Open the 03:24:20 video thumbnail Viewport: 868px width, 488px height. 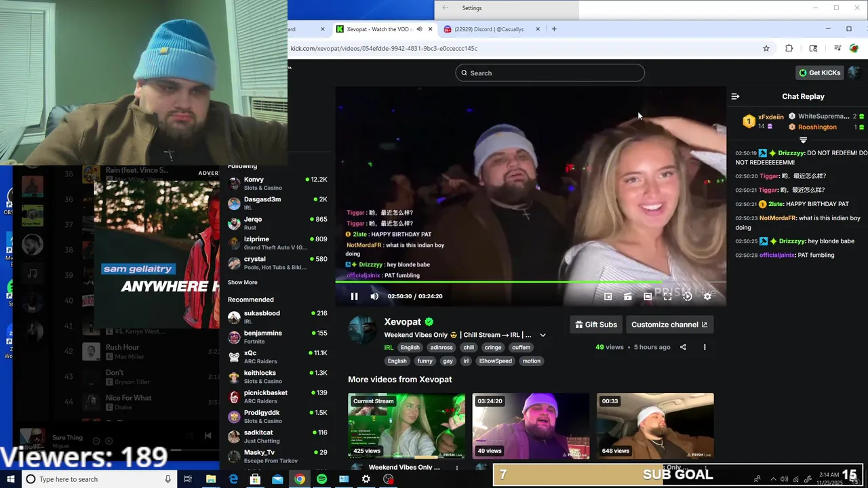point(531,426)
